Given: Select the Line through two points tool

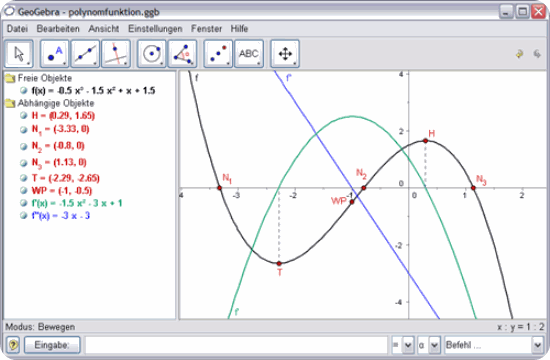Looking at the screenshot, I should [85, 54].
